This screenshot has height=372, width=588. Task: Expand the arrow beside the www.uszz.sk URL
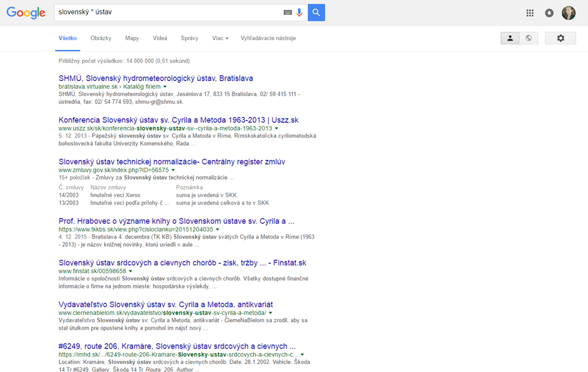pyautogui.click(x=277, y=129)
